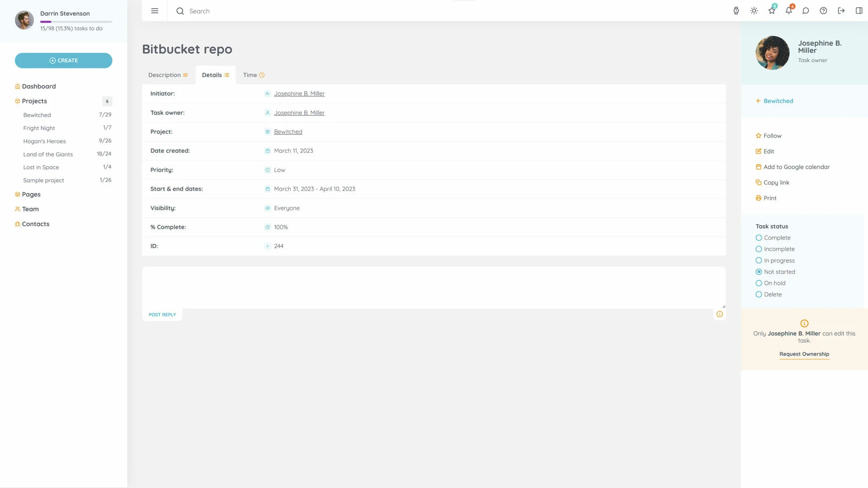868x488 pixels.
Task: Collapse the Projects section in sidebar
Action: click(34, 101)
